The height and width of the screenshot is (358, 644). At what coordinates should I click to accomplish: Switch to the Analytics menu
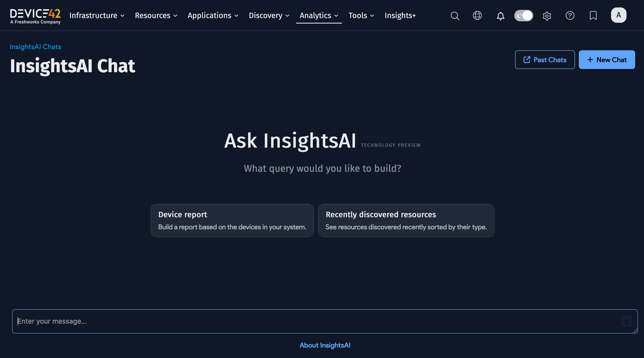[x=319, y=15]
